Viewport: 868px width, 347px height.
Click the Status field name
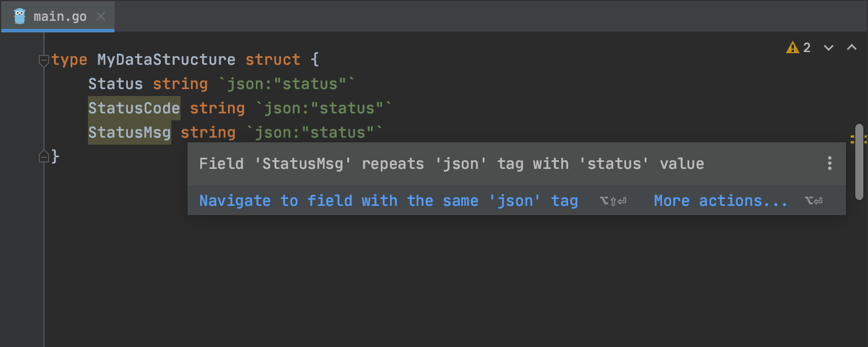[x=115, y=84]
